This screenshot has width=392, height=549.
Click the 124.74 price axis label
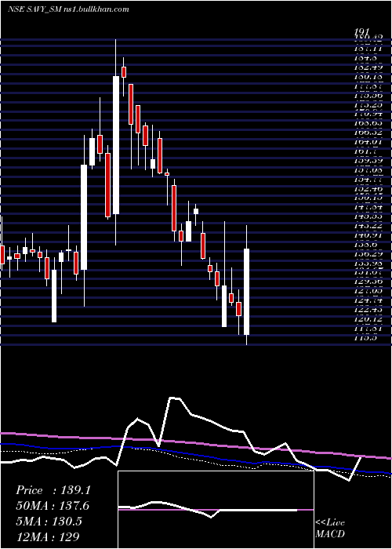click(368, 300)
